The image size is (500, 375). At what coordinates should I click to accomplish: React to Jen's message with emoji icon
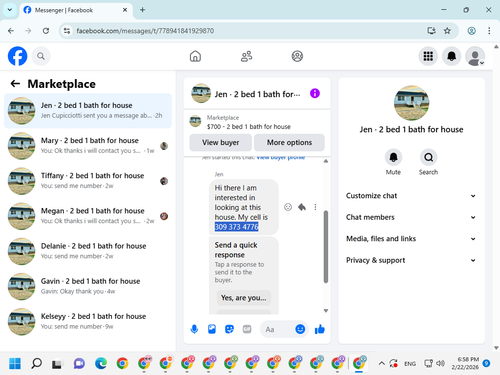coord(288,207)
